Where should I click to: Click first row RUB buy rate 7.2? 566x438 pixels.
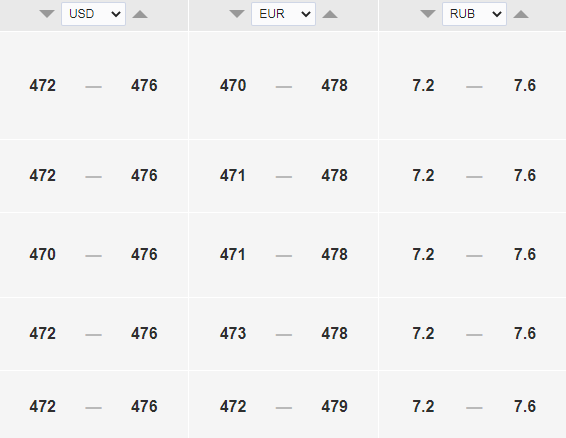(x=423, y=86)
